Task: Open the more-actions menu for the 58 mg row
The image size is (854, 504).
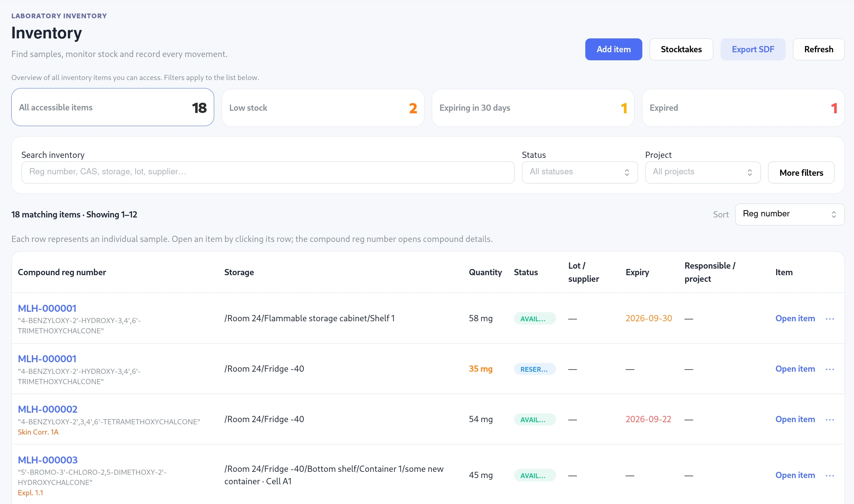Action: [830, 319]
